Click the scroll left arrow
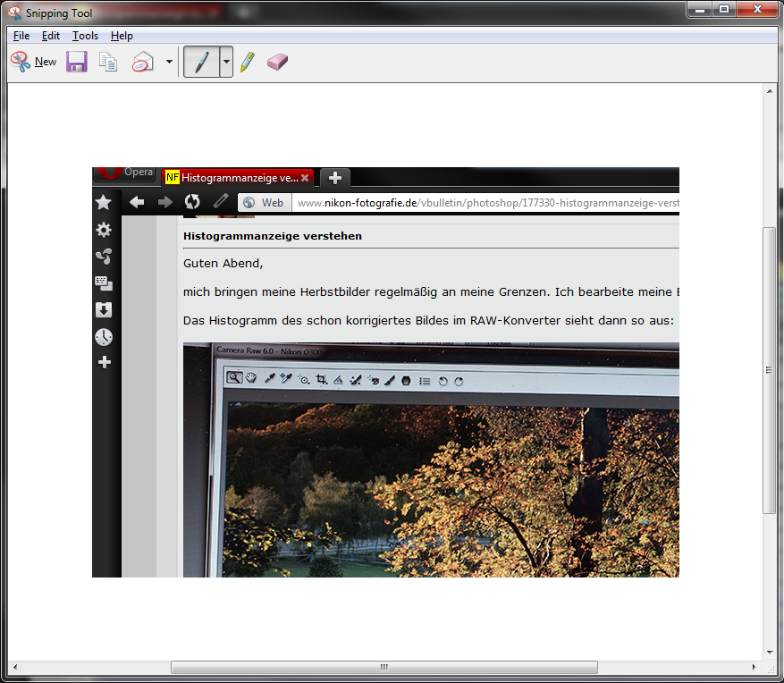The height and width of the screenshot is (683, 784). pos(15,667)
